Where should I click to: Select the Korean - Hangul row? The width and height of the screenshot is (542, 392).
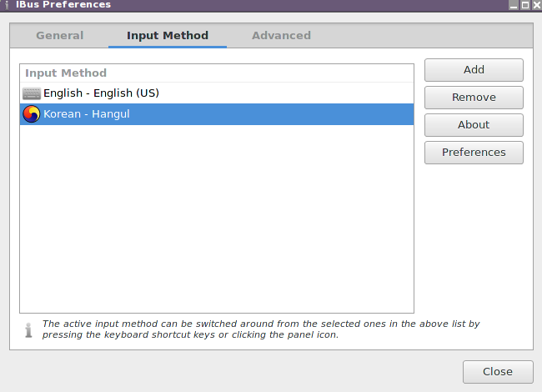[x=217, y=114]
